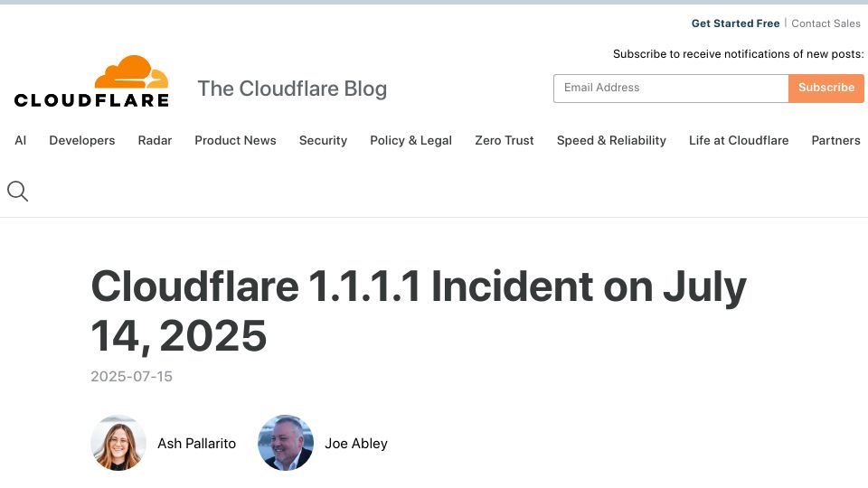The width and height of the screenshot is (868, 488).
Task: Click the article title heading
Action: [x=419, y=311]
